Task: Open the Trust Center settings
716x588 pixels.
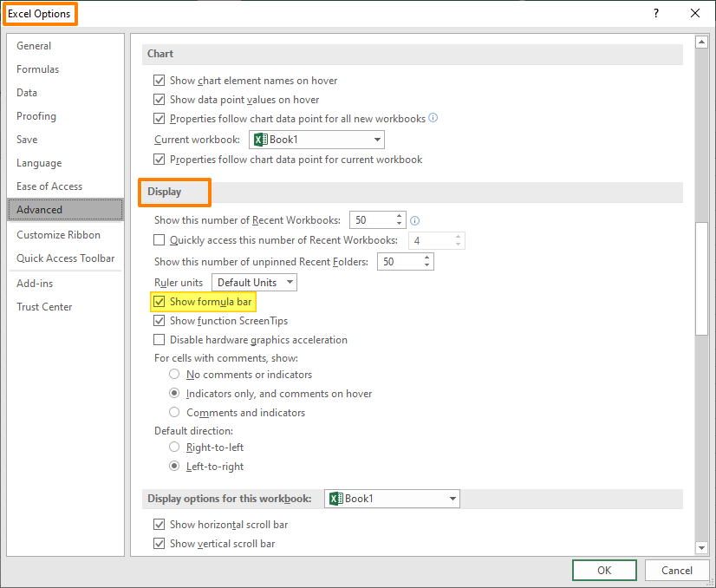Action: (44, 306)
